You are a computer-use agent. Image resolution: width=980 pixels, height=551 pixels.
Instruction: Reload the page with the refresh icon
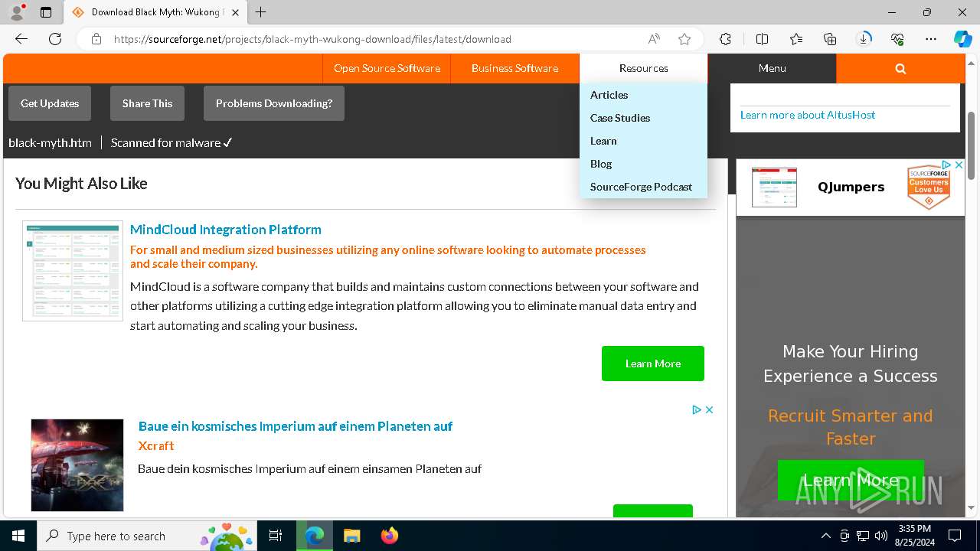[55, 39]
